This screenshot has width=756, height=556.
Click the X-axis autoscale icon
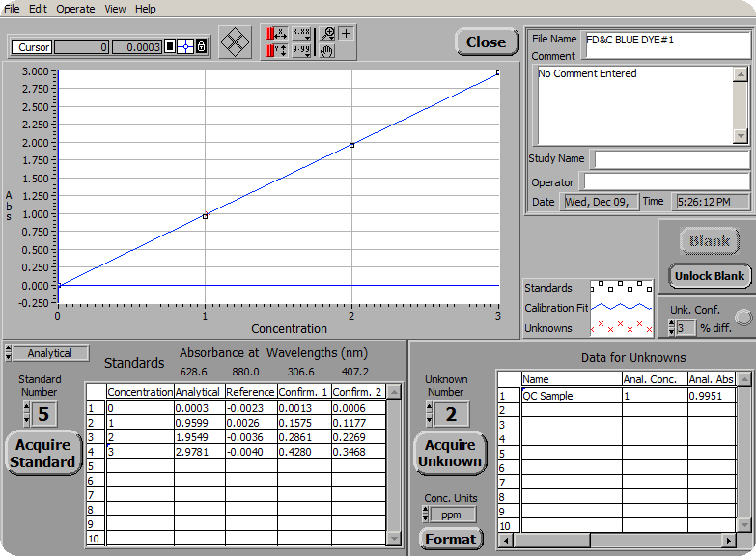[x=276, y=34]
